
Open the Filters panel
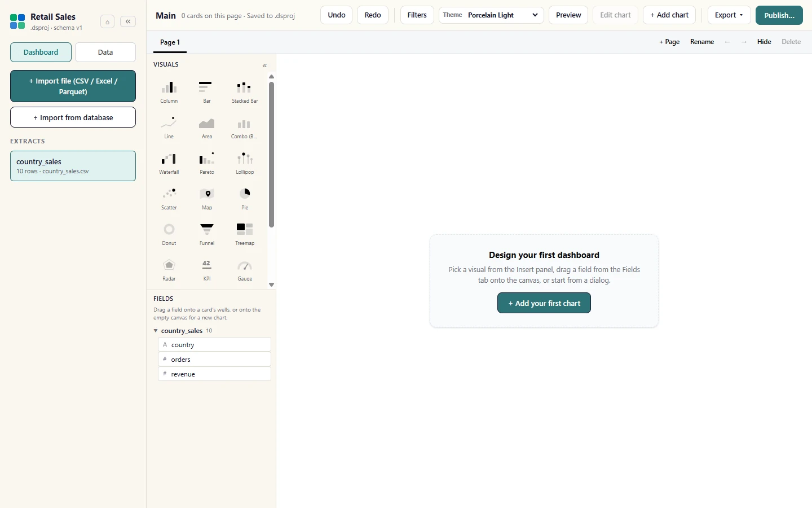click(x=417, y=15)
